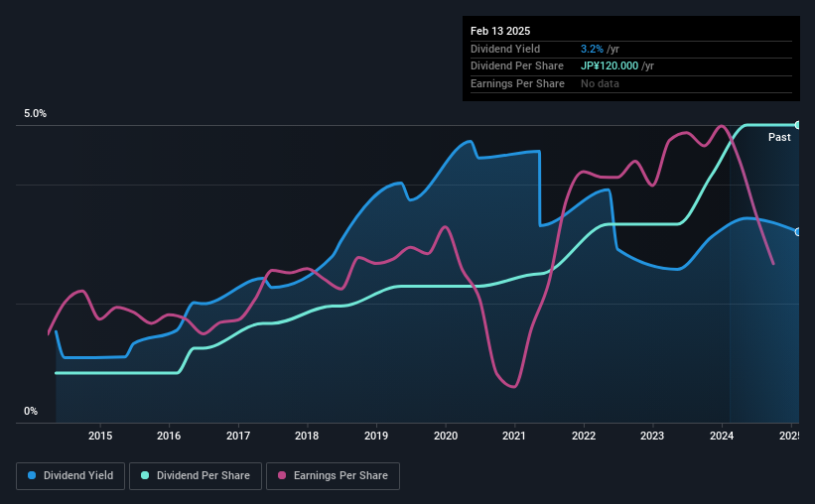Click the 2024 x-axis label
The image size is (815, 504).
click(722, 436)
